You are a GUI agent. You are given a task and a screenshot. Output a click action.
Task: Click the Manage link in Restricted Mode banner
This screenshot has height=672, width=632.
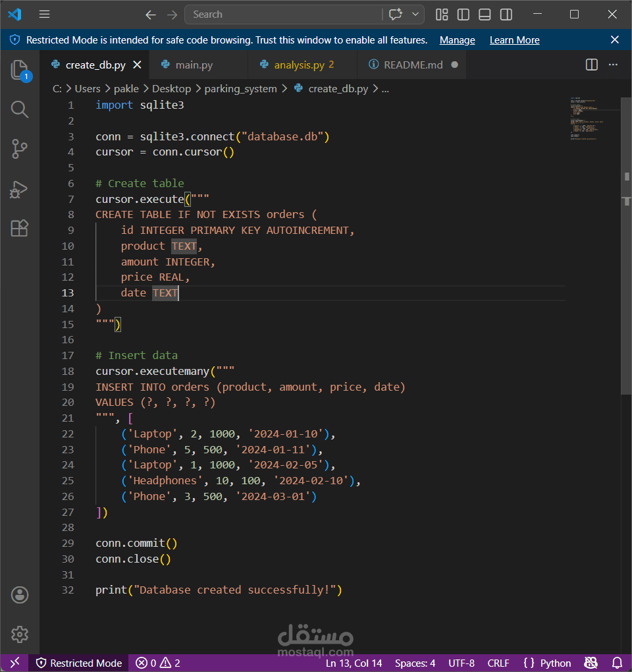pos(457,40)
